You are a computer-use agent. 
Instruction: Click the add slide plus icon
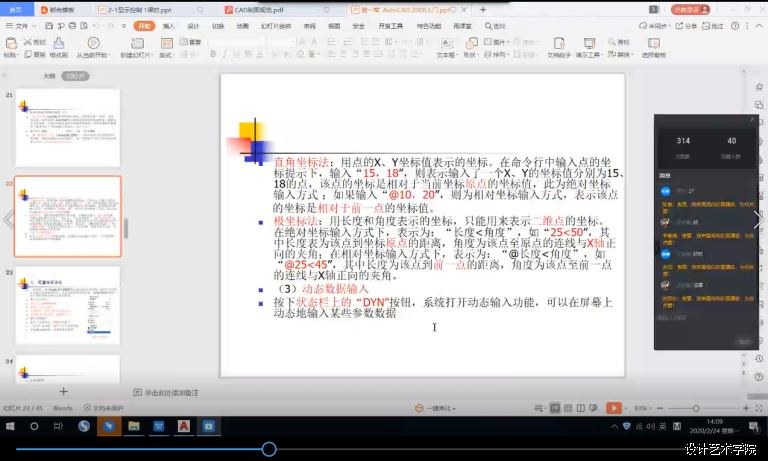click(x=64, y=391)
